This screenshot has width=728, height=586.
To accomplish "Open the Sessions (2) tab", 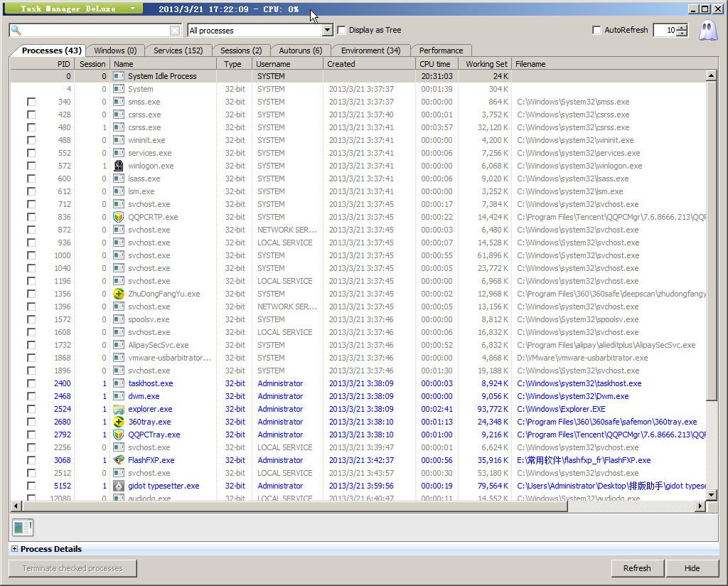I will tap(240, 50).
